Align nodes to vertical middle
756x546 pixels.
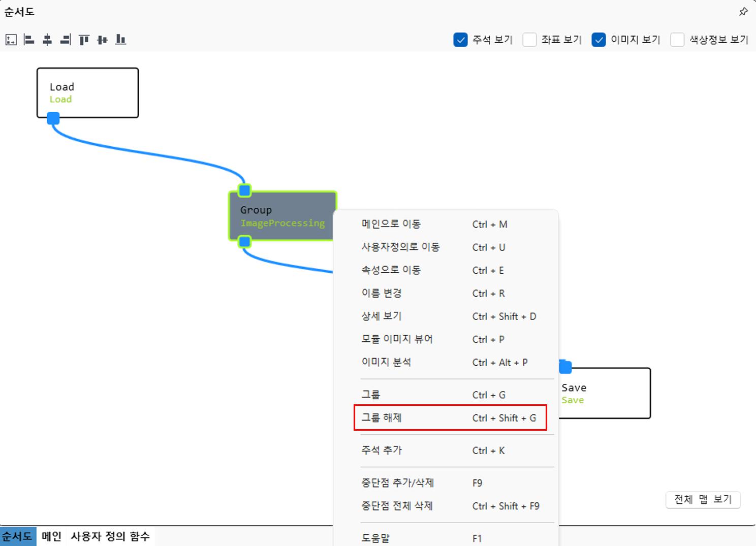[102, 40]
